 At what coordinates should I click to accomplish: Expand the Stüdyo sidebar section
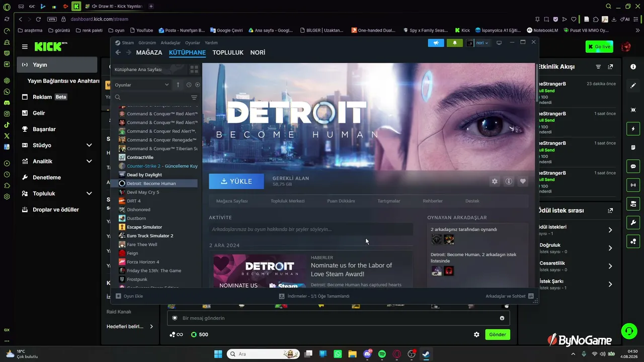(89, 145)
